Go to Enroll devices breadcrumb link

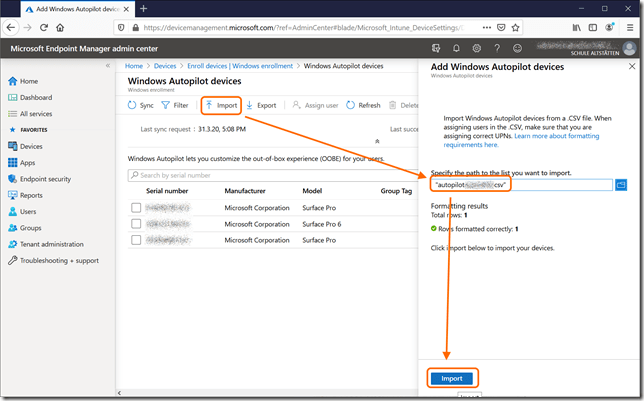pos(240,66)
